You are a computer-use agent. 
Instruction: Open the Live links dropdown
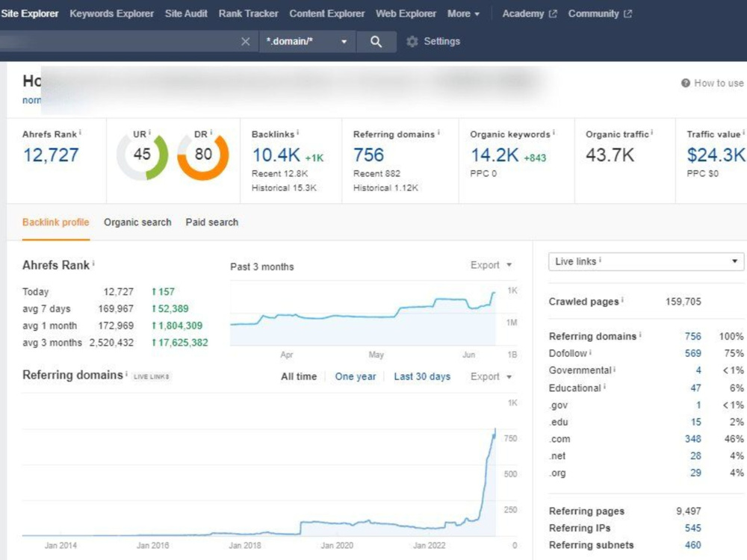[646, 261]
